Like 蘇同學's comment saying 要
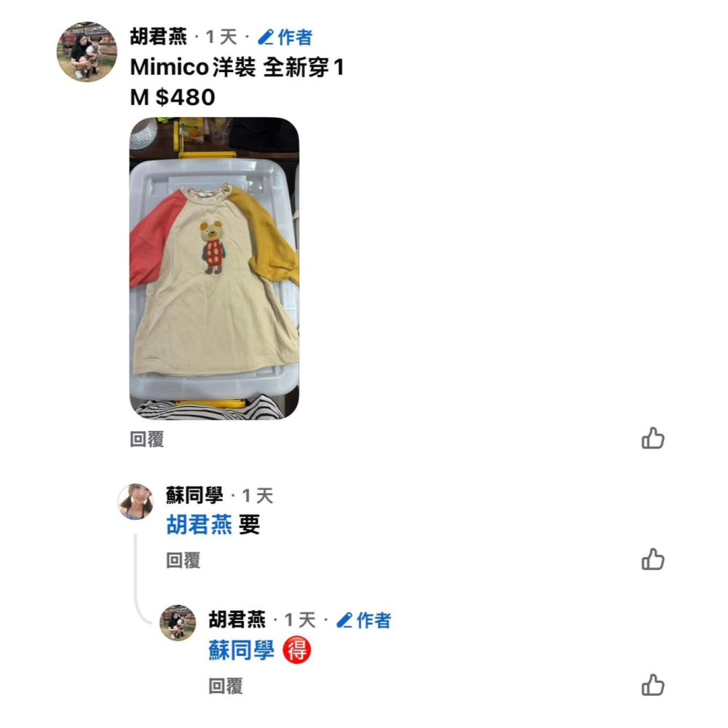728x728 pixels. 653,559
